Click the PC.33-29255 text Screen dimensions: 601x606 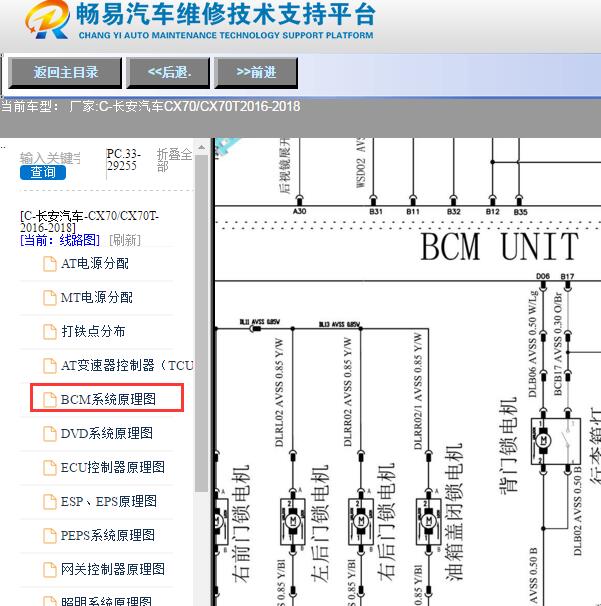(x=123, y=160)
